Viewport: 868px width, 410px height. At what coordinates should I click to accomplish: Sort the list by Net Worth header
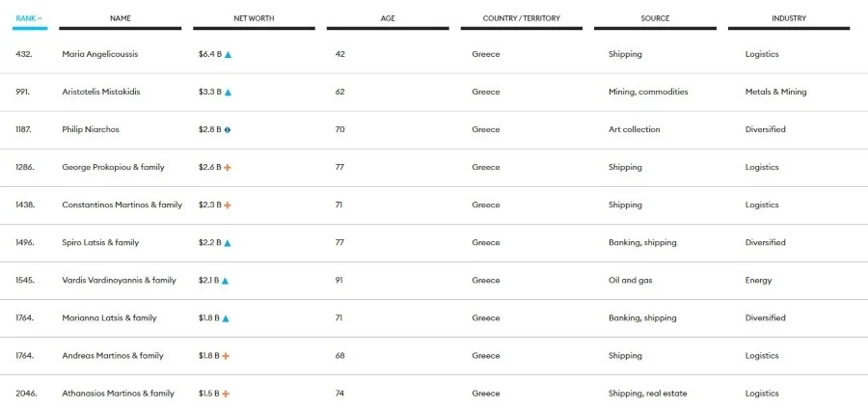click(254, 18)
